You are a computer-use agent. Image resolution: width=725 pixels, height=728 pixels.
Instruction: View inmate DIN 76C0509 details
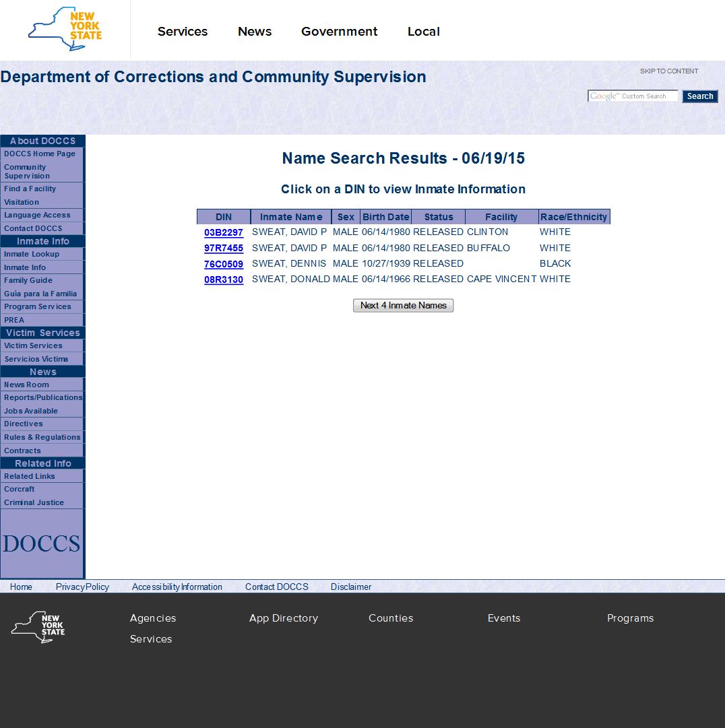click(x=224, y=264)
